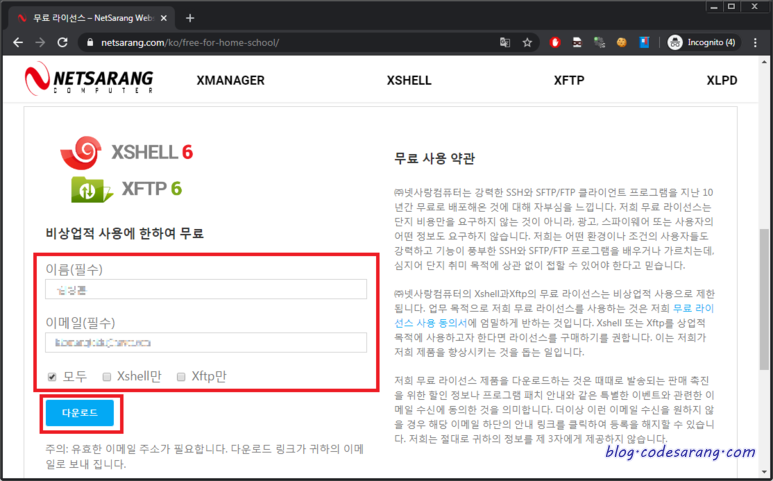Bookmark this page with the star icon
Viewport: 773px width, 481px height.
click(527, 43)
